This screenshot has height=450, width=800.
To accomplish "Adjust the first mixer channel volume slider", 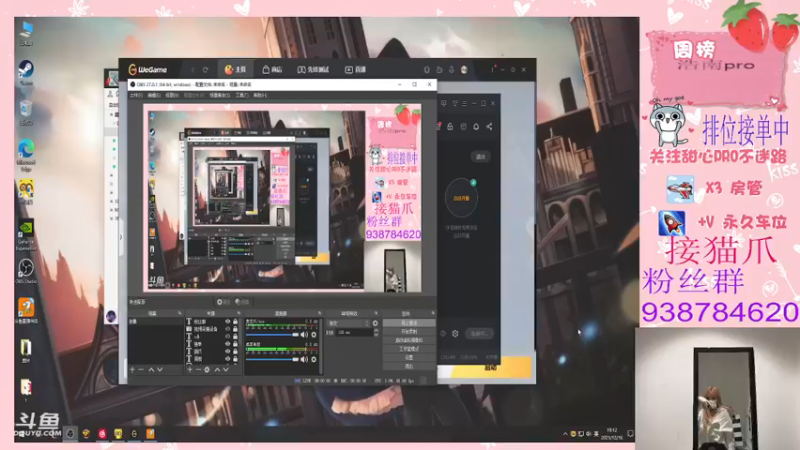I will point(272,335).
